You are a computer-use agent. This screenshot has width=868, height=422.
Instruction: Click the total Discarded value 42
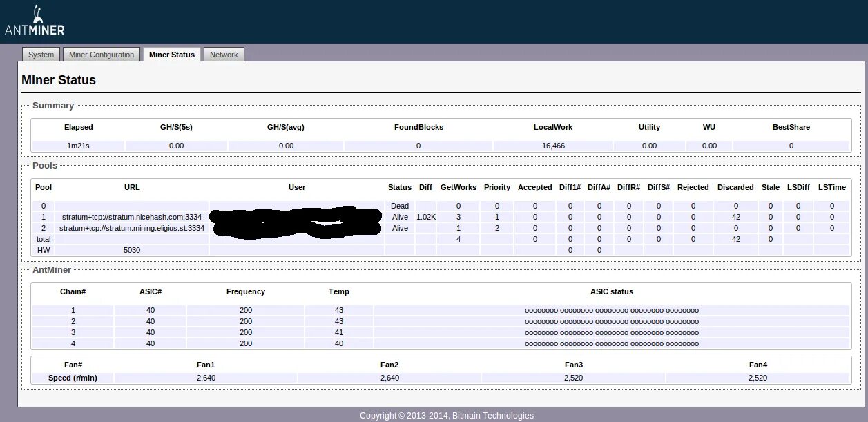coord(736,239)
